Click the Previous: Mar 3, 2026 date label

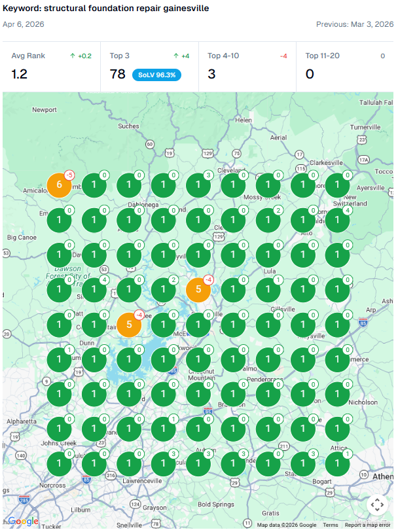pos(355,24)
